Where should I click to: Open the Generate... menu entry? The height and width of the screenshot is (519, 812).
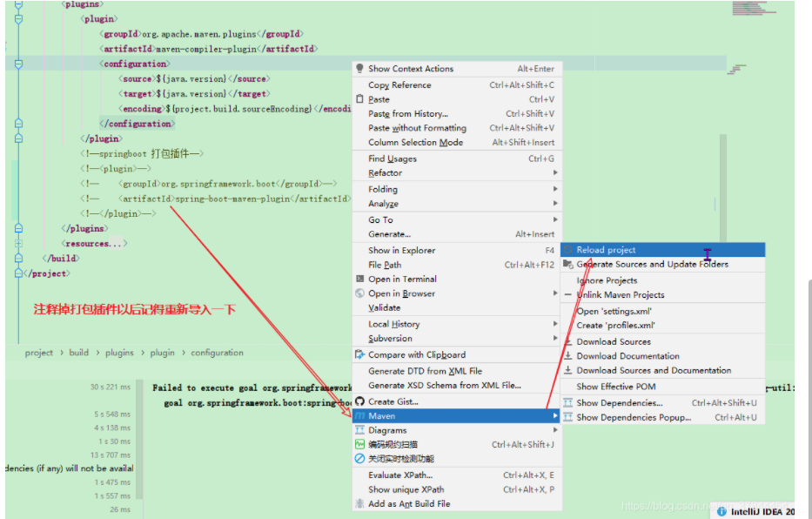[457, 234]
